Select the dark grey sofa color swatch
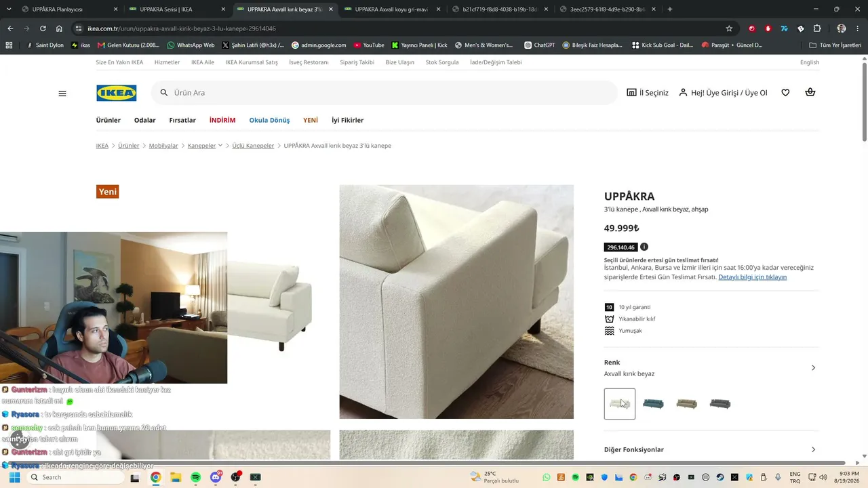868x488 pixels. pos(720,404)
